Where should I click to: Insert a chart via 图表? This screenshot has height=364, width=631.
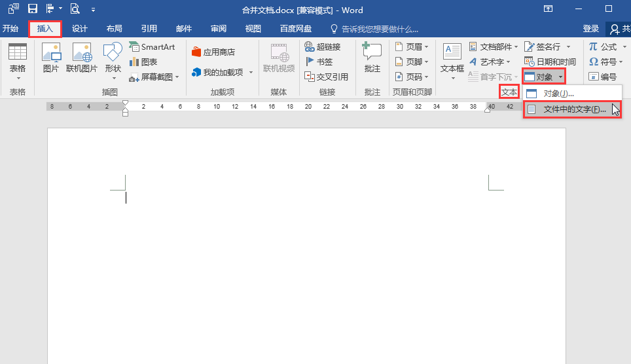(x=143, y=62)
